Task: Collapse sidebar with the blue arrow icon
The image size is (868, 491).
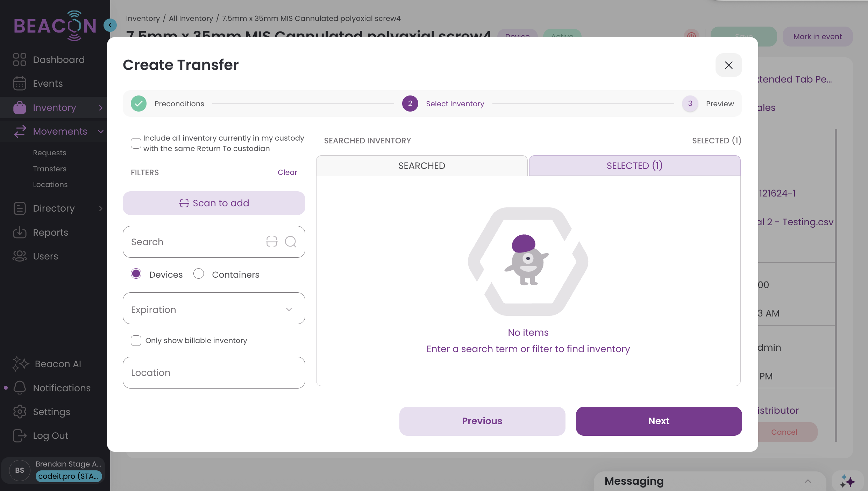Action: click(x=110, y=25)
